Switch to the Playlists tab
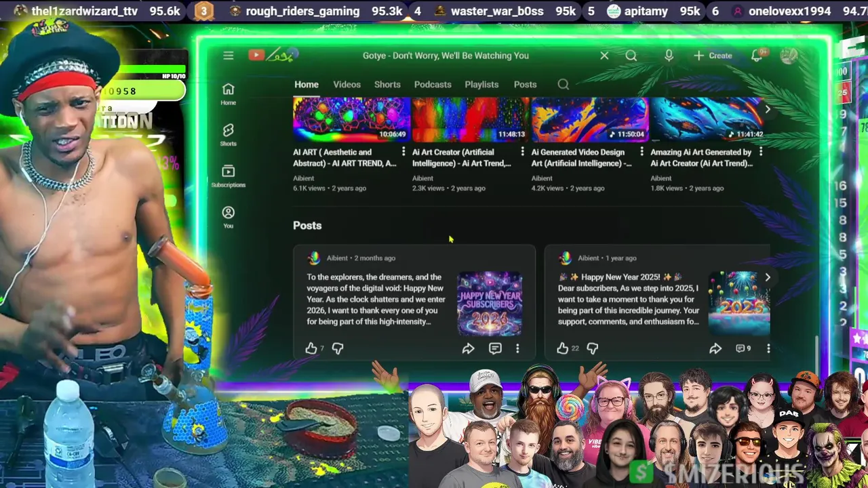This screenshot has height=488, width=868. 481,85
